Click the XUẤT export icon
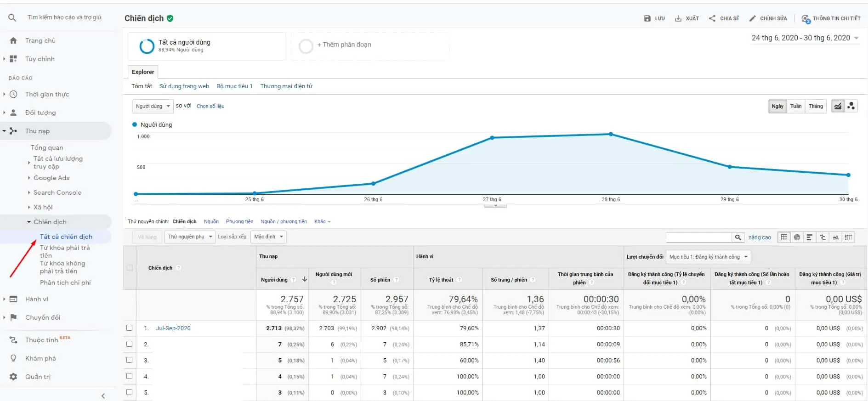The height and width of the screenshot is (401, 868). [x=678, y=18]
